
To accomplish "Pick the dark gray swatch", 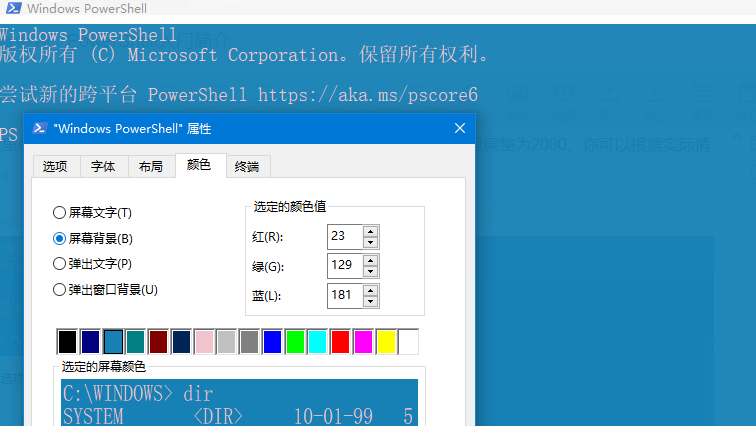I will click(249, 342).
